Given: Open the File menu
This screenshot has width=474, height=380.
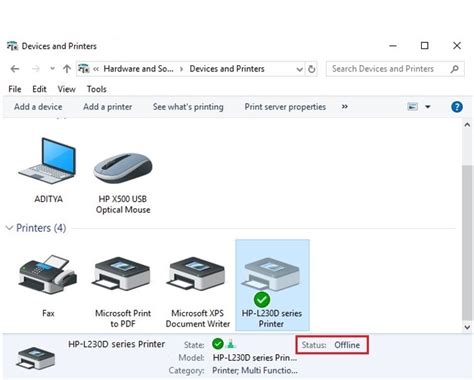Looking at the screenshot, I should (15, 89).
